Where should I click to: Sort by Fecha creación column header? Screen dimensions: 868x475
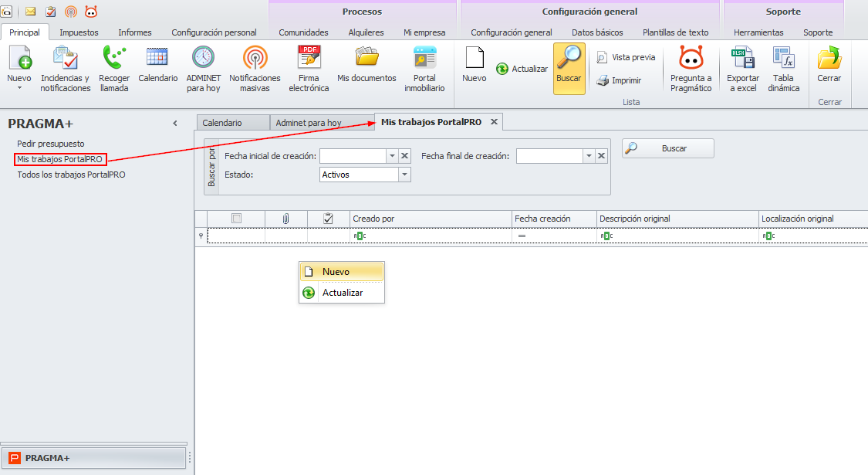554,219
